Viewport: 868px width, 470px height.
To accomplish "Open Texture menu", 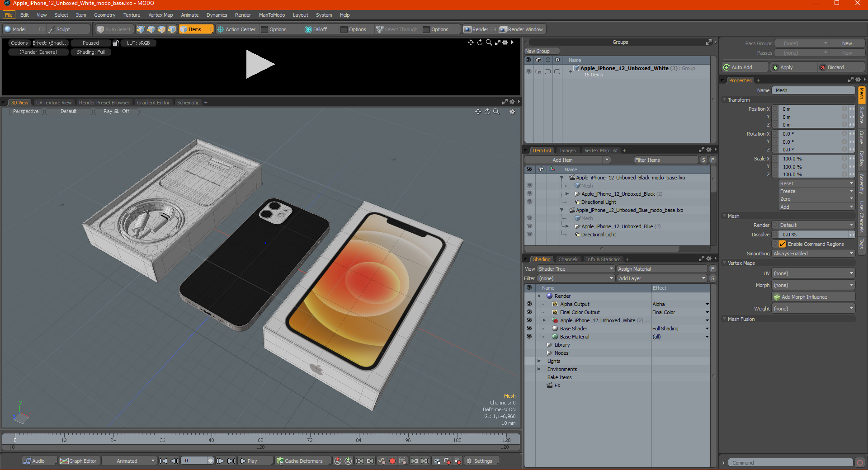I will pos(132,15).
